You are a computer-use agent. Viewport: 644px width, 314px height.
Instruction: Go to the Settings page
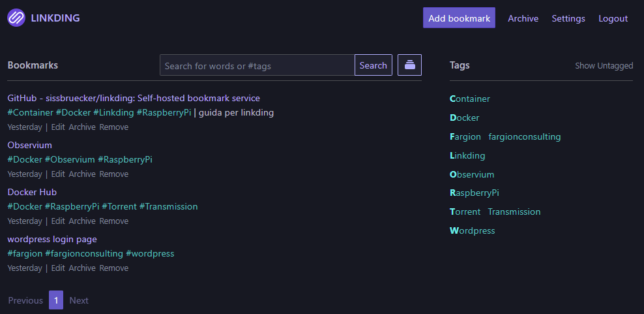[x=568, y=18]
